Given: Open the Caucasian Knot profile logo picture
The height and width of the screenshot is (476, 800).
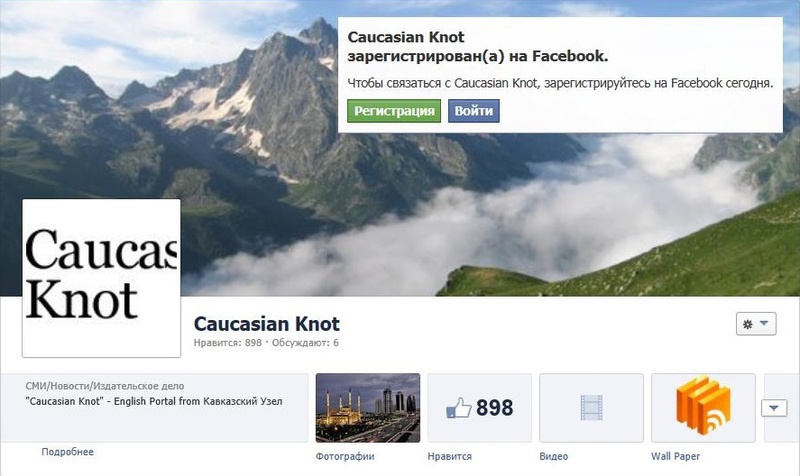Looking at the screenshot, I should 101,278.
